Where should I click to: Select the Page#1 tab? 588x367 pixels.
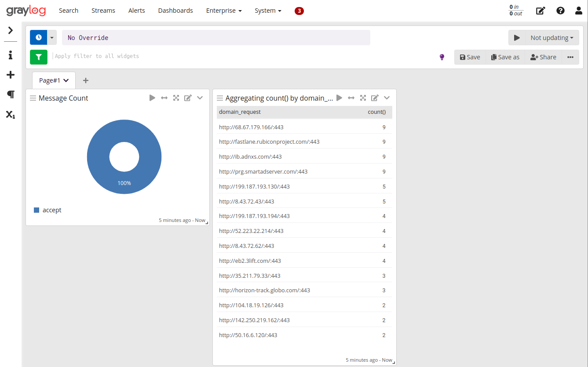tap(54, 80)
